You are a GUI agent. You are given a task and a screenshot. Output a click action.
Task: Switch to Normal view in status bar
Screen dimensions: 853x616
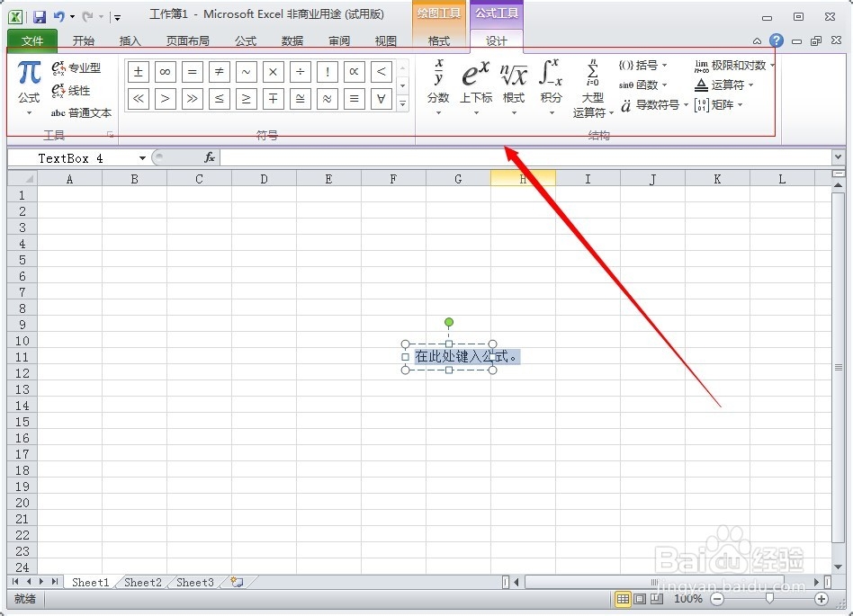[623, 599]
